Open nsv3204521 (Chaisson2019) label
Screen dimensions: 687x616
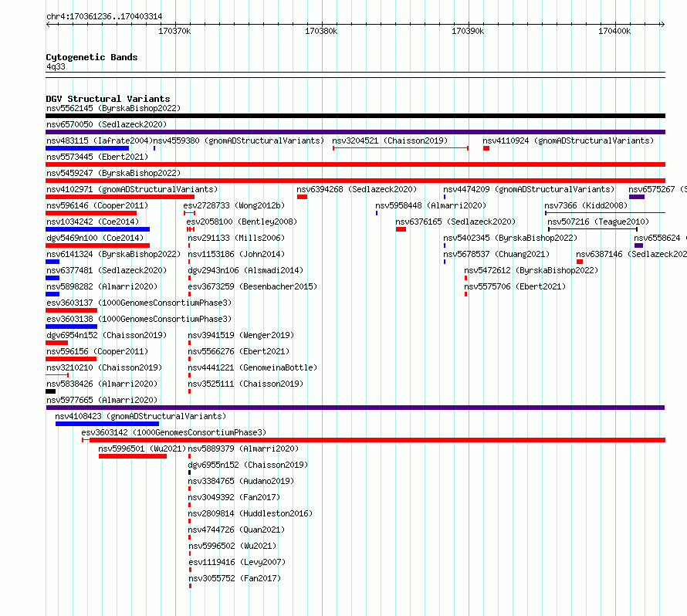pyautogui.click(x=390, y=140)
